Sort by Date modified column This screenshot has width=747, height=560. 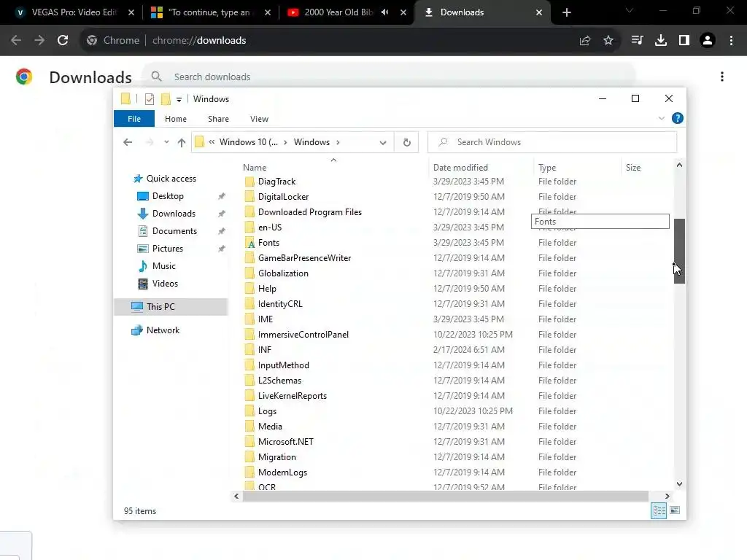[481, 167]
